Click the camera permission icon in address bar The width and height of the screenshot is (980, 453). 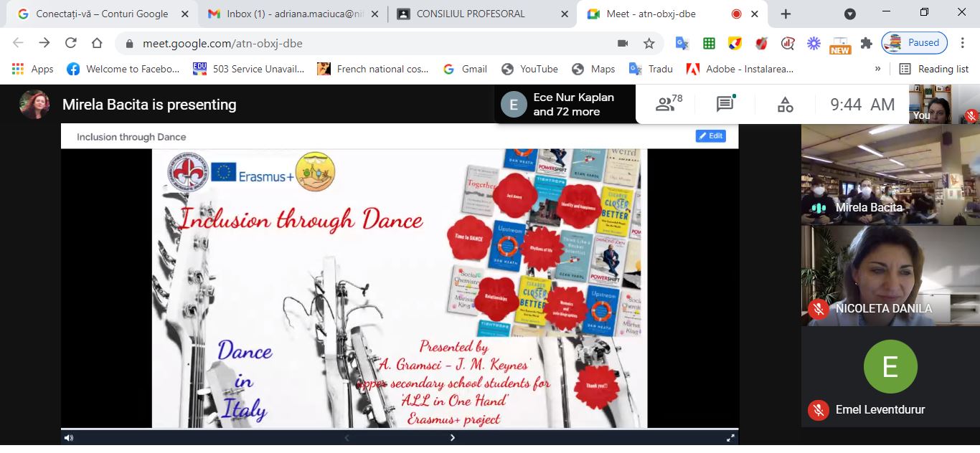tap(623, 43)
